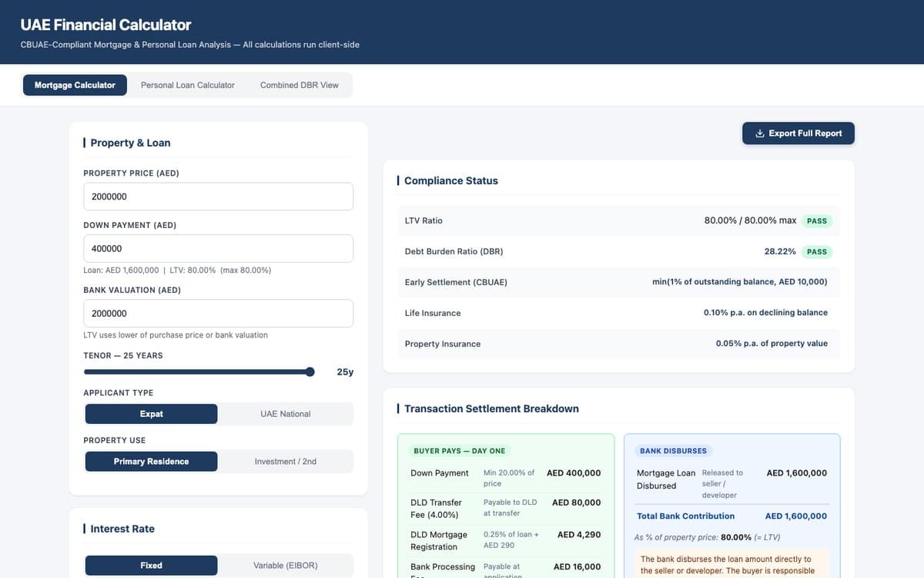Click the Loan AED 1,600,000 LTV hint
The height and width of the screenshot is (578, 924).
177,271
